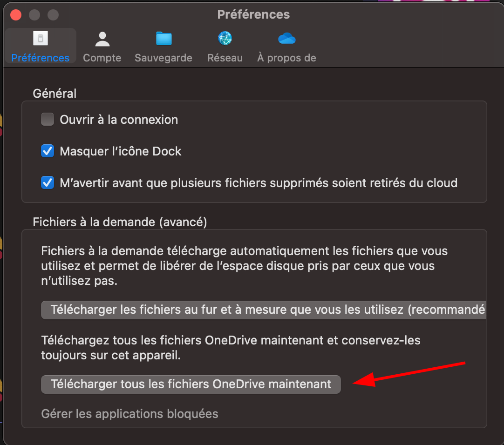Screen dimensions: 504x445
Task: Click the Compte person silhouette icon
Action: pos(102,39)
